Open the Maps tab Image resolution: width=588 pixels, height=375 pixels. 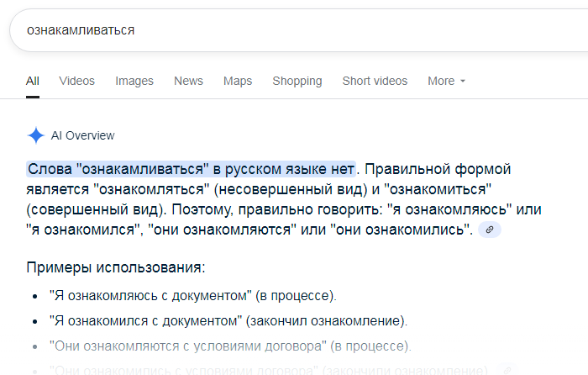coord(238,81)
